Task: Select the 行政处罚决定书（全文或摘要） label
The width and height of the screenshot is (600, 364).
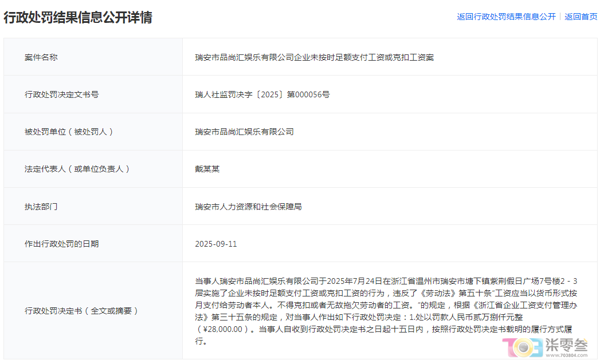Action: point(82,311)
